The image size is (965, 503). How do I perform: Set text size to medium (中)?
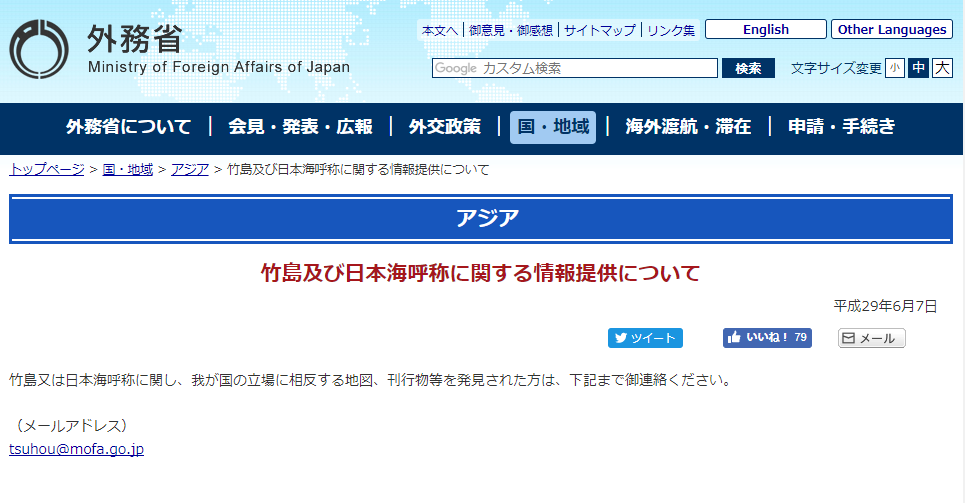tap(918, 68)
